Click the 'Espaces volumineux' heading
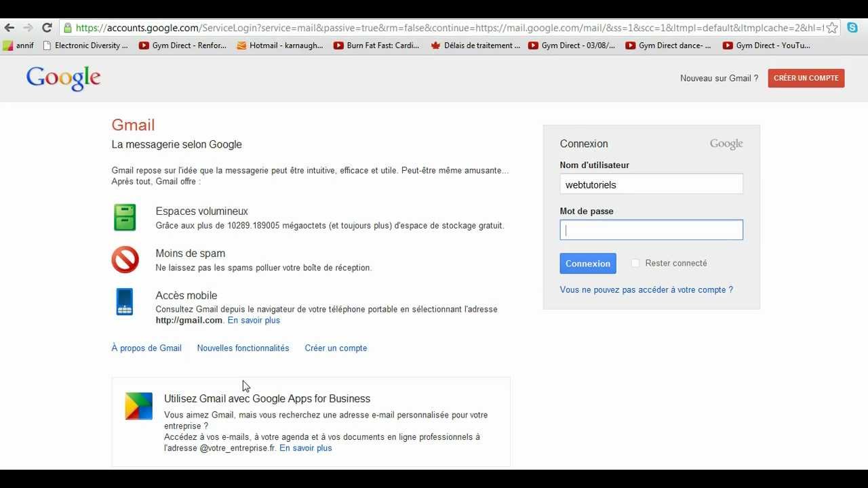The width and height of the screenshot is (868, 488). click(x=202, y=211)
